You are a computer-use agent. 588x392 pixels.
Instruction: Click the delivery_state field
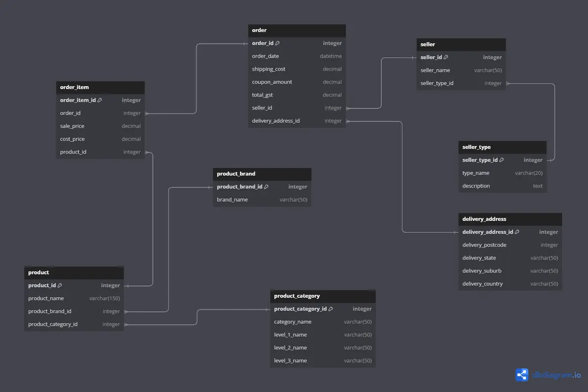tap(510, 258)
